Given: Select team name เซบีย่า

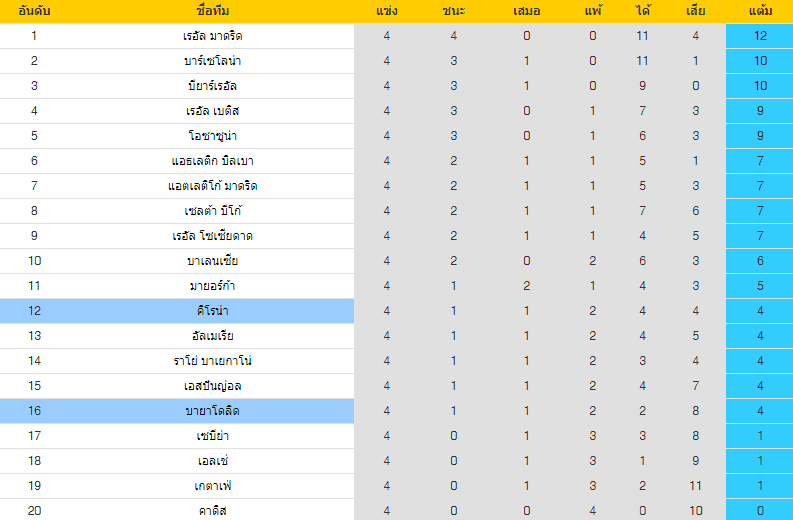Looking at the screenshot, I should (x=212, y=436).
